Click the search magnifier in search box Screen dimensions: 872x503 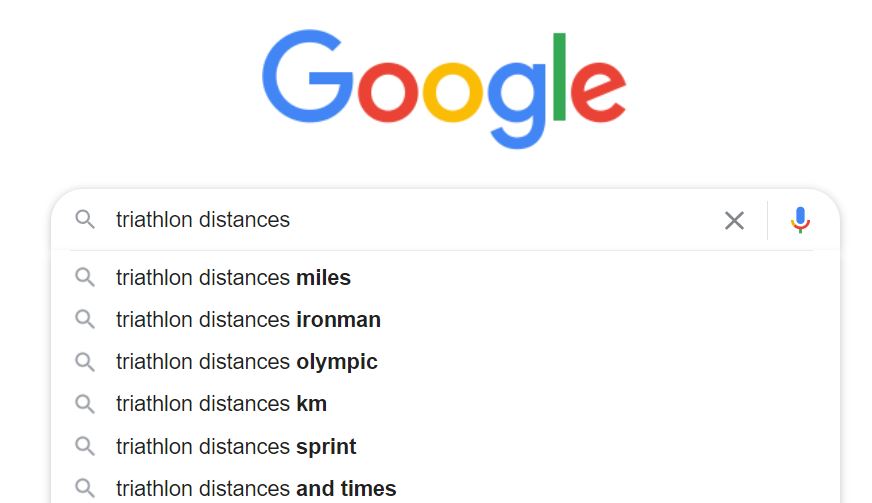pos(85,219)
